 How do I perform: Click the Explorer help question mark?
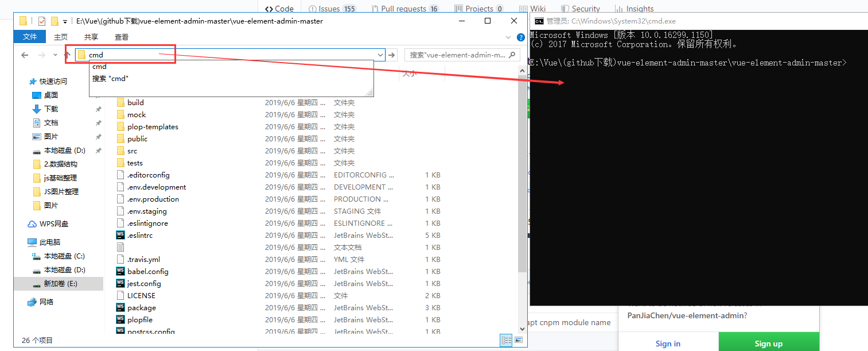coord(521,37)
